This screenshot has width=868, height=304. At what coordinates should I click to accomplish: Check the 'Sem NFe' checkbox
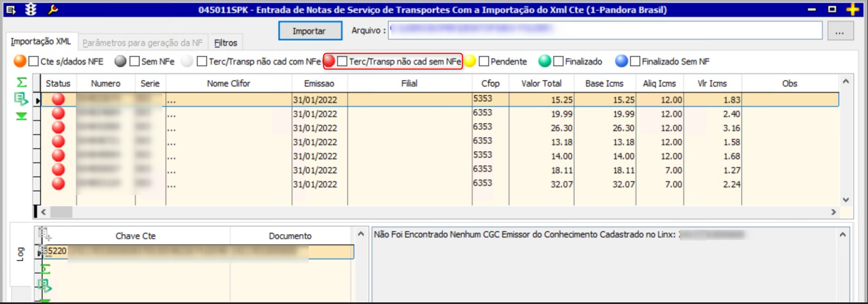(135, 61)
